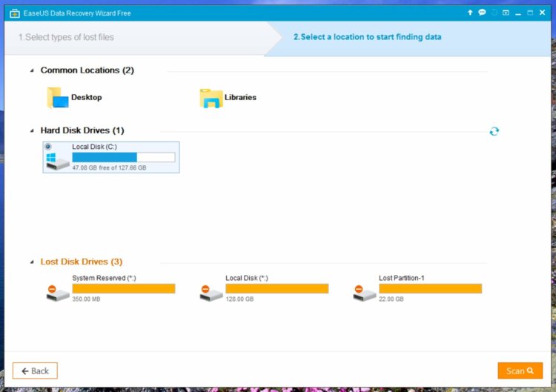Click the Desktop location label
This screenshot has width=556, height=392.
(87, 97)
